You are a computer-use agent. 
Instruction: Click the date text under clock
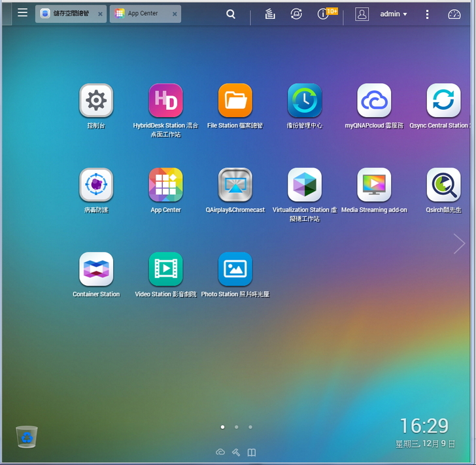[x=425, y=443]
